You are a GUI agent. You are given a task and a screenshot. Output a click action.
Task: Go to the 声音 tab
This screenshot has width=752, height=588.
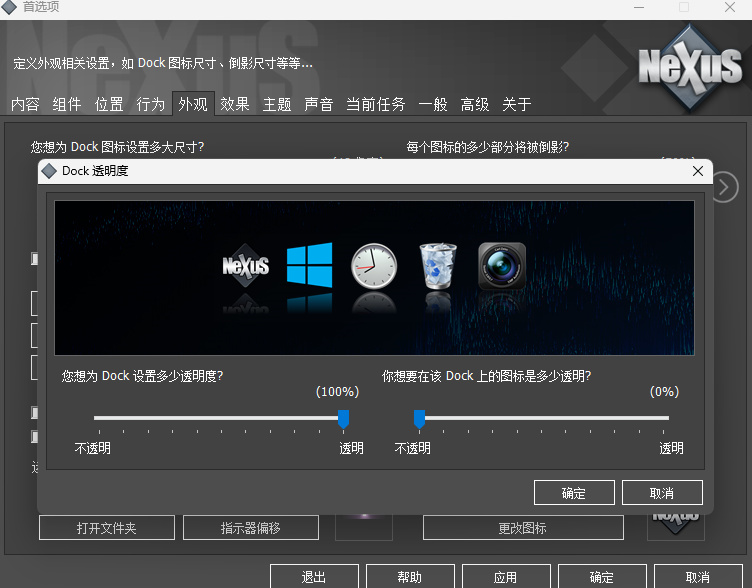[318, 104]
